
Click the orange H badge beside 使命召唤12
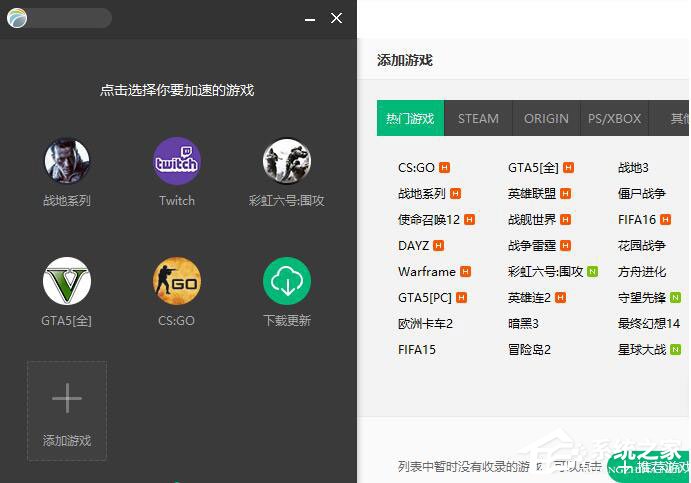coord(470,219)
